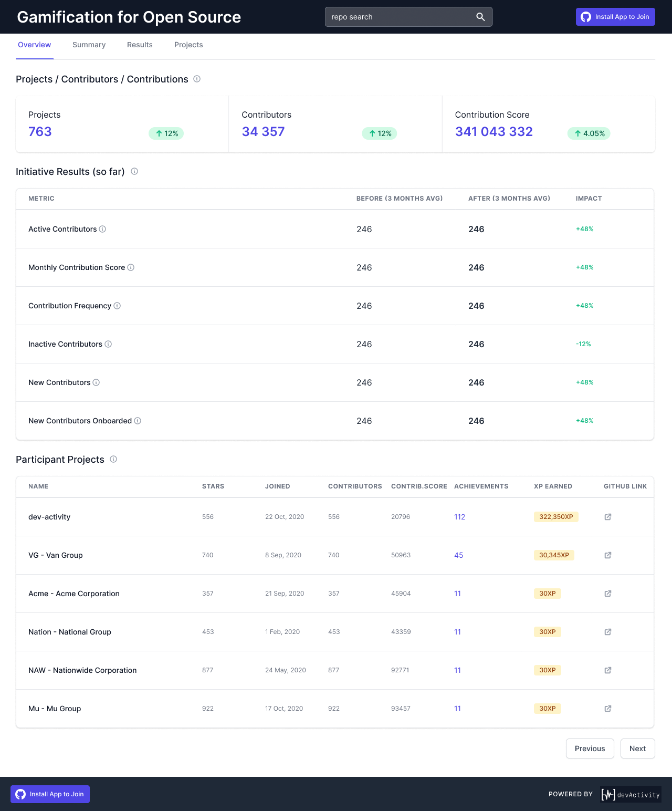Screen dimensions: 672x811
Task: Click the info icon next to Initiative Results
Action: [134, 171]
